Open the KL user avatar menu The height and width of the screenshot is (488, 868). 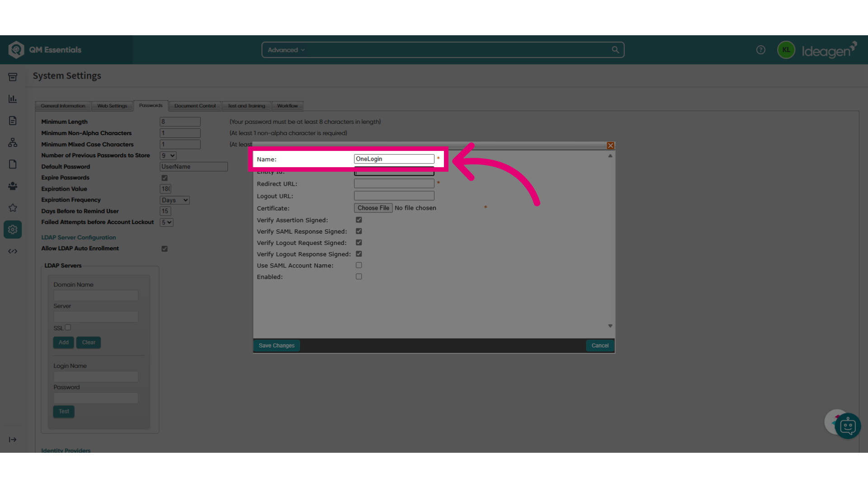[x=786, y=50]
